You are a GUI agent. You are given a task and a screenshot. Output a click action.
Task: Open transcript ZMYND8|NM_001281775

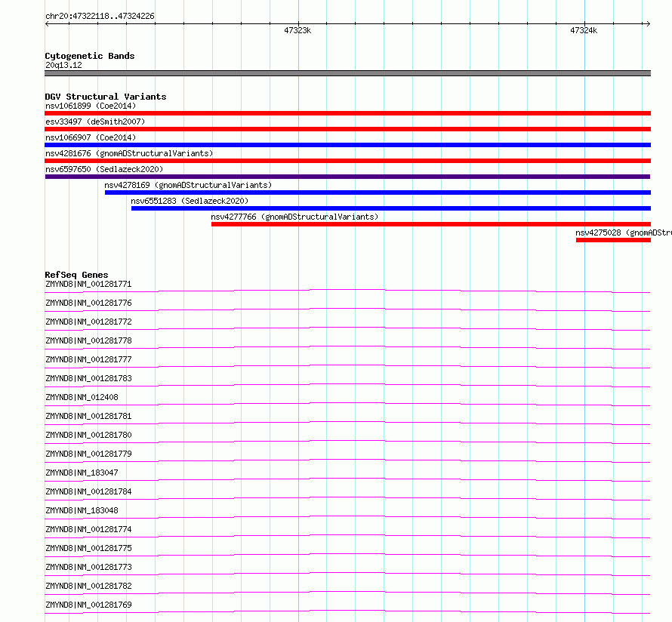[x=88, y=548]
